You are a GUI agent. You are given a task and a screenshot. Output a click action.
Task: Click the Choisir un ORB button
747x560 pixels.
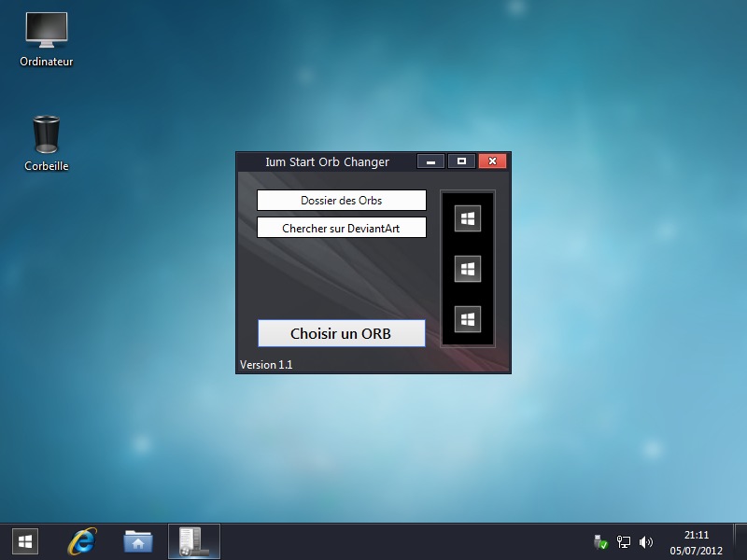[x=341, y=333]
